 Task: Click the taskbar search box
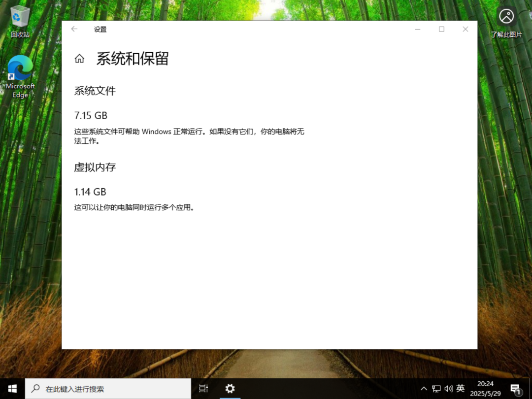click(108, 389)
